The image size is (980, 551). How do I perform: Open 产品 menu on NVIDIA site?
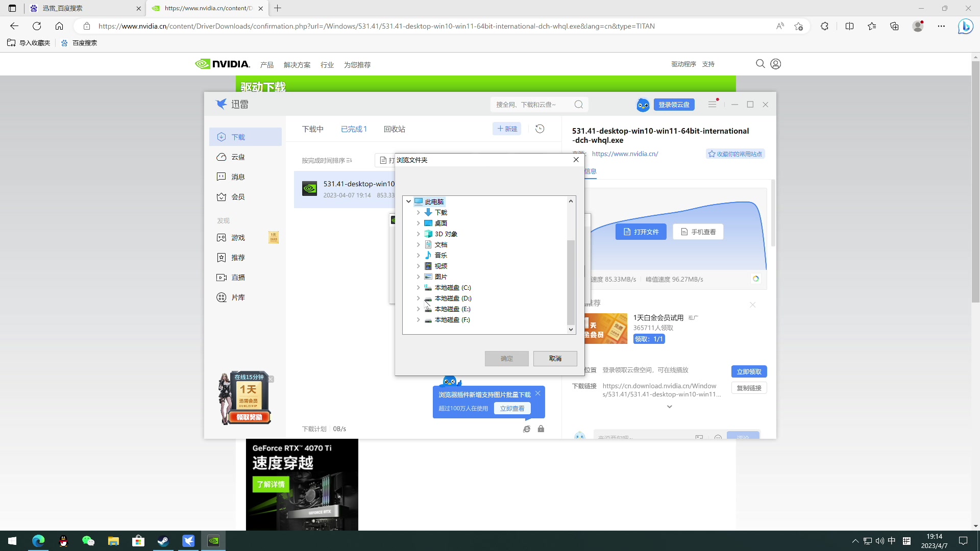pyautogui.click(x=267, y=65)
